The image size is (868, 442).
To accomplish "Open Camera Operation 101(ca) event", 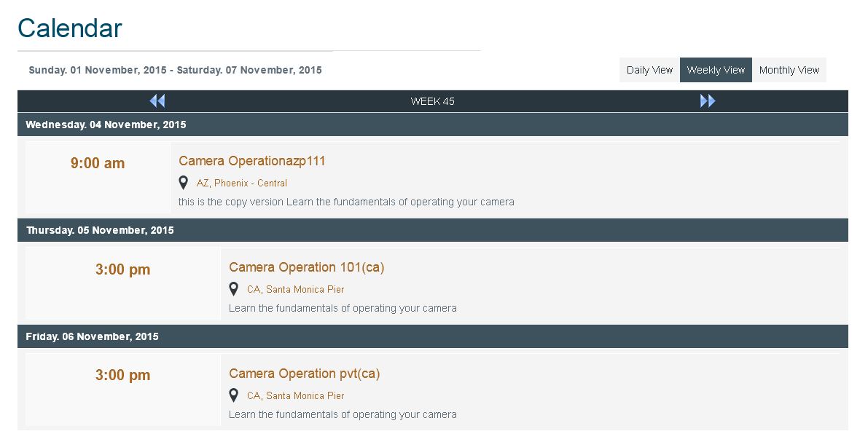I will 307,267.
